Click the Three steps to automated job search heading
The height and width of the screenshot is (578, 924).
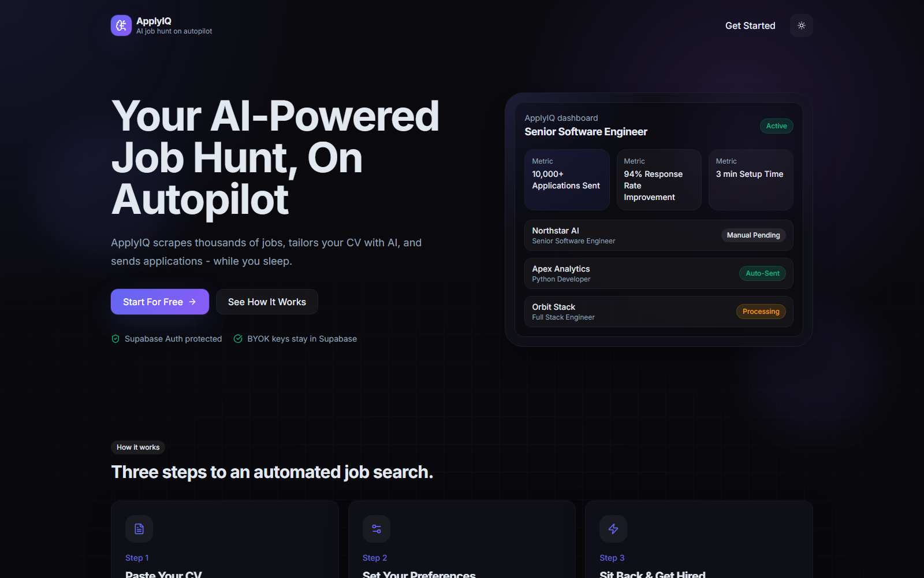coord(272,472)
